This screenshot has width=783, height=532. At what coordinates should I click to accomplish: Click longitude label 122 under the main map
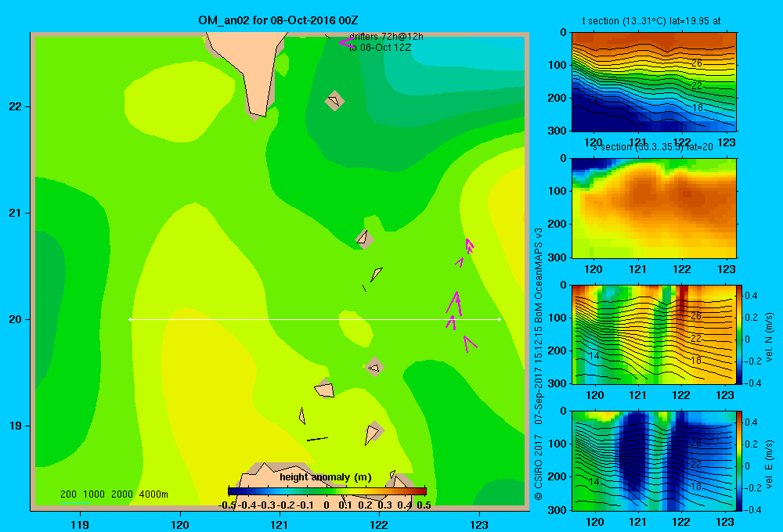coord(379,524)
